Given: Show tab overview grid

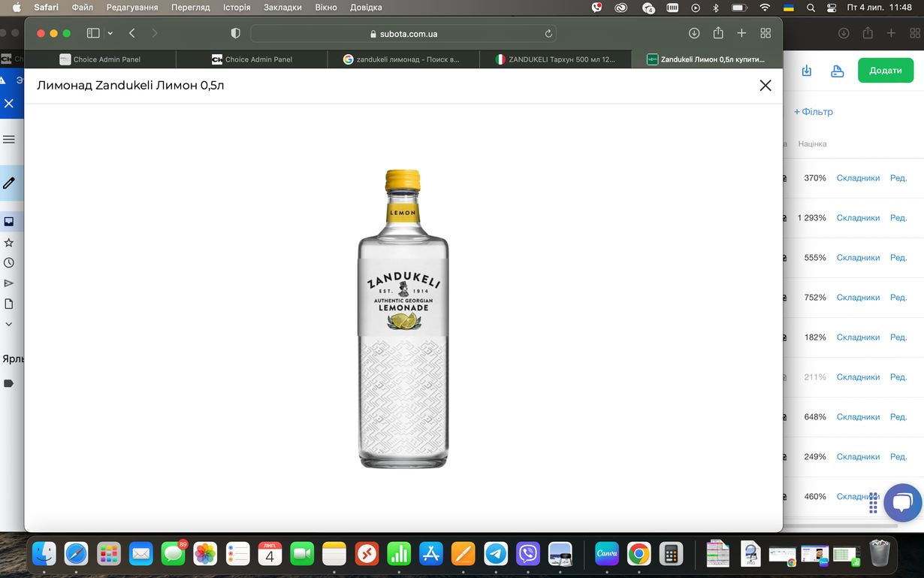Looking at the screenshot, I should coord(765,33).
